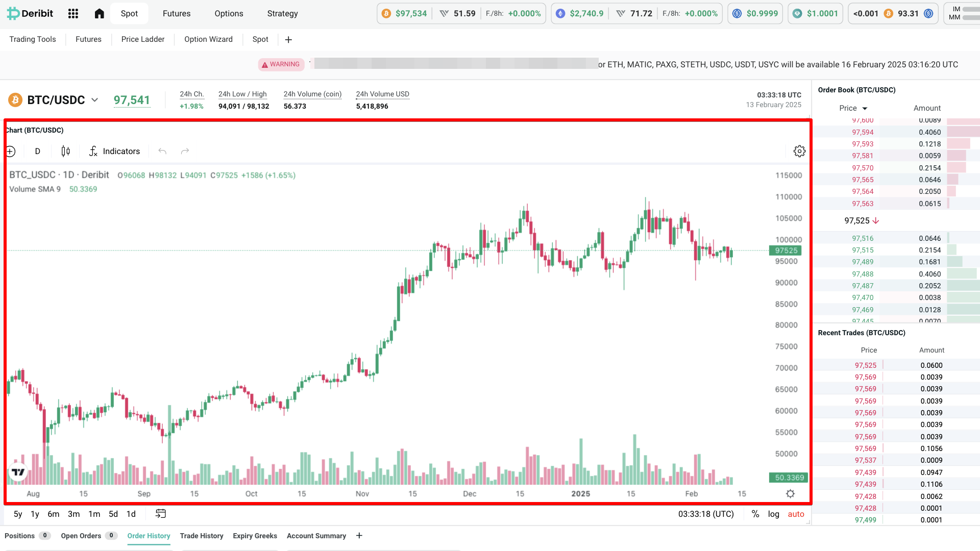Change Price sorting in the Order Book
Viewport: 980px width, 551px height.
[852, 108]
